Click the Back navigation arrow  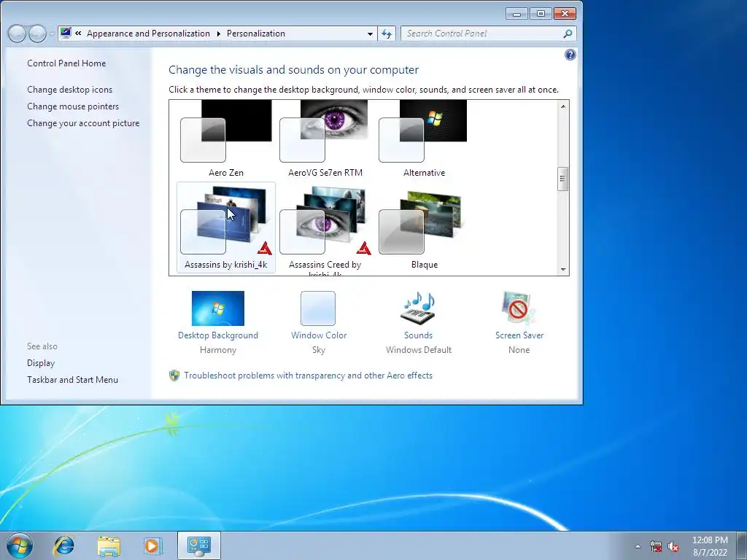point(18,34)
